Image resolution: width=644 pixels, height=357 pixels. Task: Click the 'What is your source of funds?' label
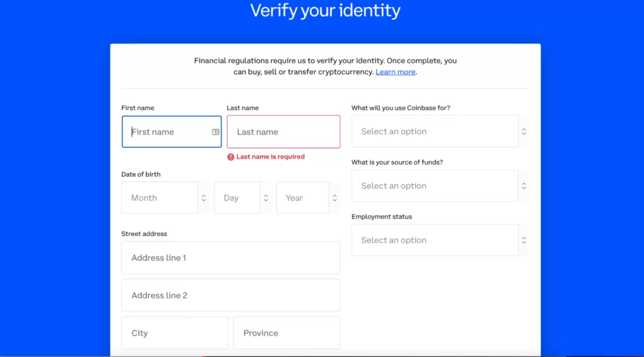click(397, 163)
